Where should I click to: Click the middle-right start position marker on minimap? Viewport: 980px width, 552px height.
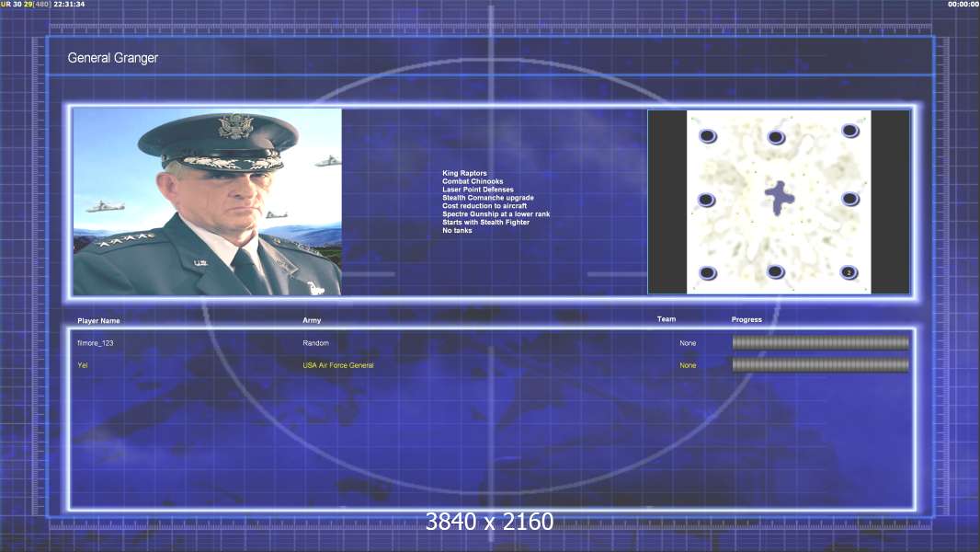pyautogui.click(x=850, y=200)
